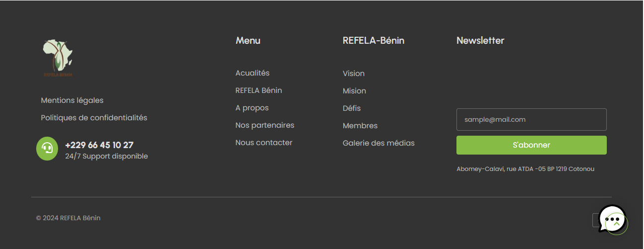
Task: Open the A propos page link
Action: 252,108
